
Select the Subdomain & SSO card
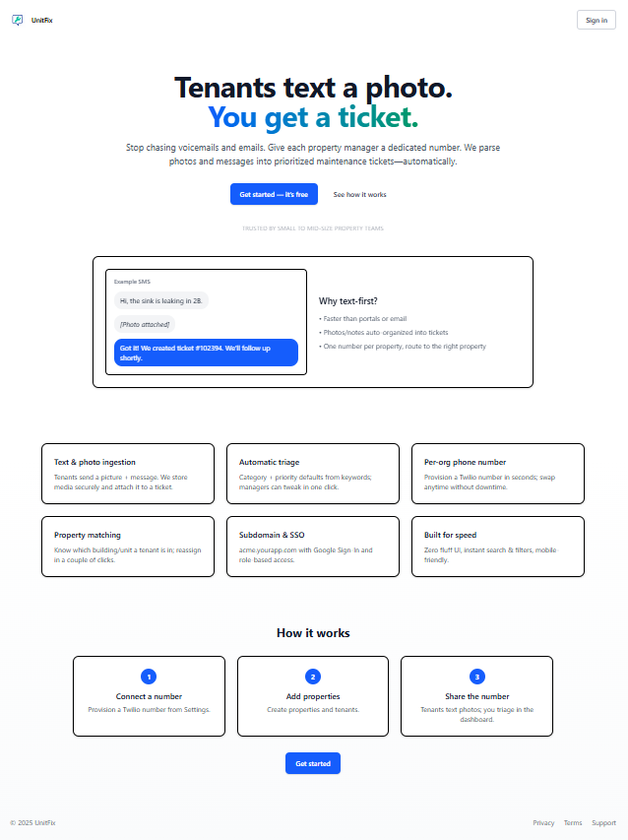(x=313, y=547)
